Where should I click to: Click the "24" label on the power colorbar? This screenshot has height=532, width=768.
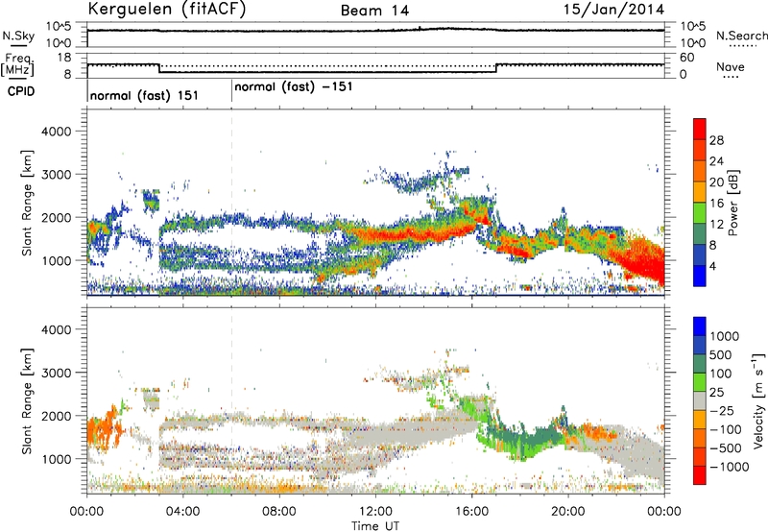(x=716, y=161)
